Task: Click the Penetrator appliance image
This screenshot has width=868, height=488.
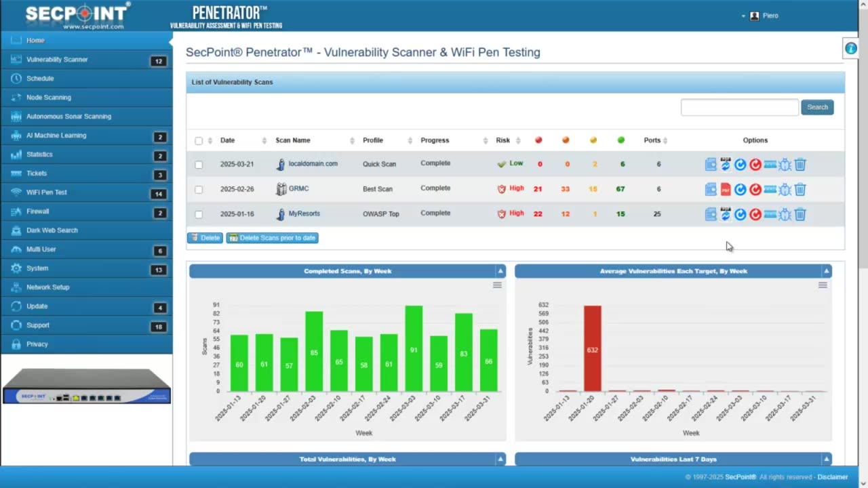Action: (x=86, y=386)
